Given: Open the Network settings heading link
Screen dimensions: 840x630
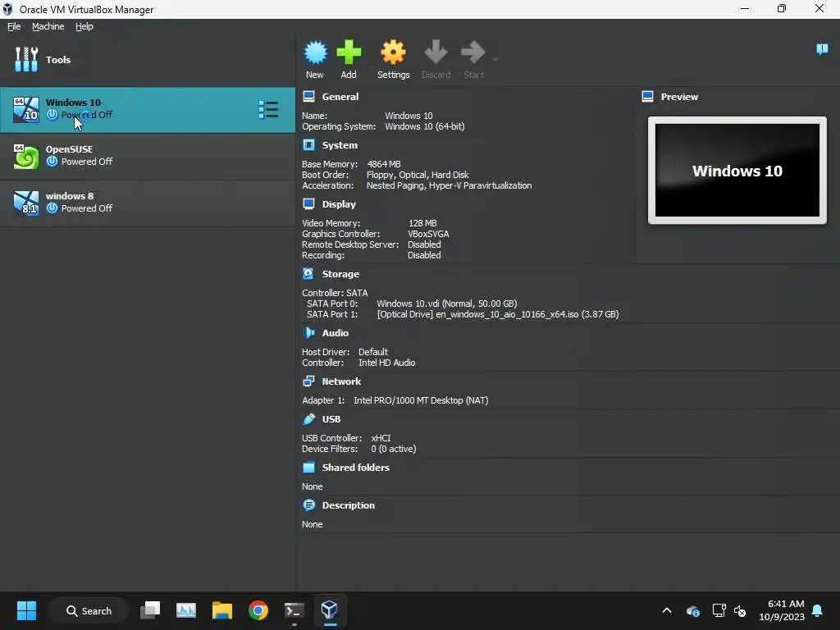Looking at the screenshot, I should click(341, 381).
